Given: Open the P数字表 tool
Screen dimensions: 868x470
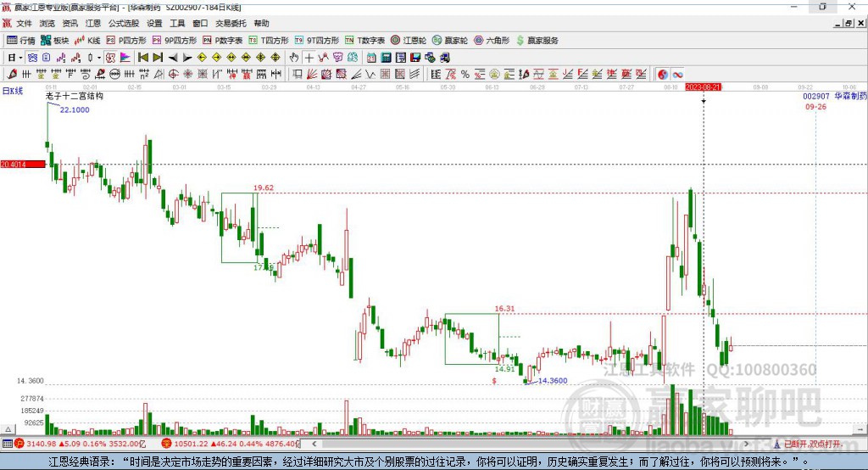Looking at the screenshot, I should tap(223, 41).
